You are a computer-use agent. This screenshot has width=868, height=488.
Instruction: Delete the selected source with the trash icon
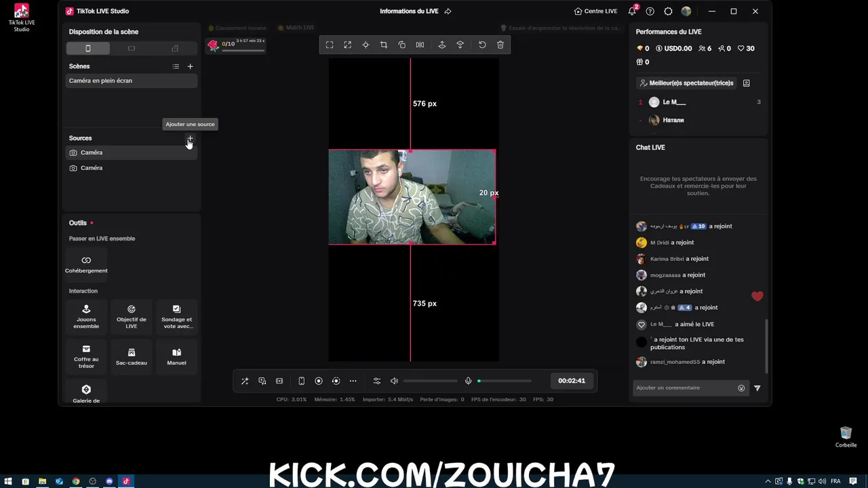coord(500,45)
